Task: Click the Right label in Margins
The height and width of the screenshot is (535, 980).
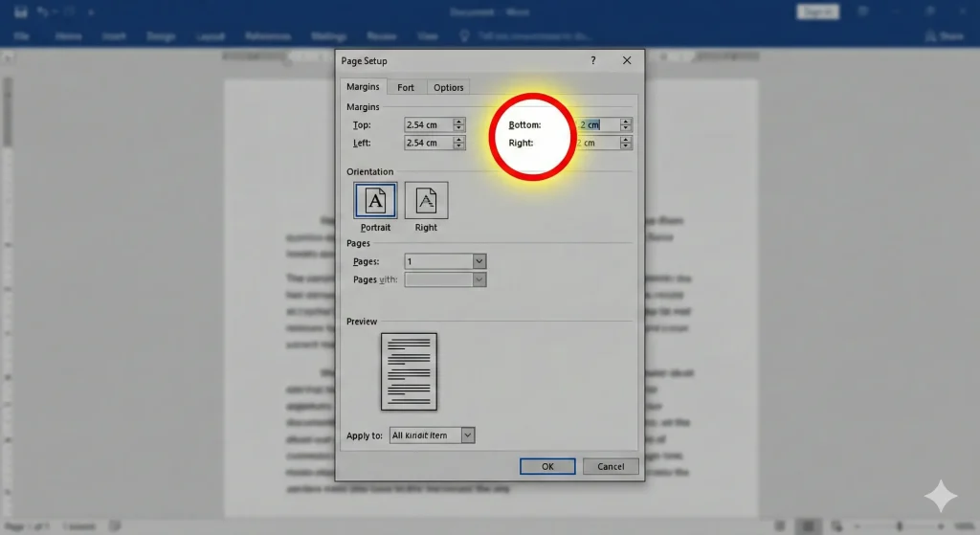Action: coord(521,143)
